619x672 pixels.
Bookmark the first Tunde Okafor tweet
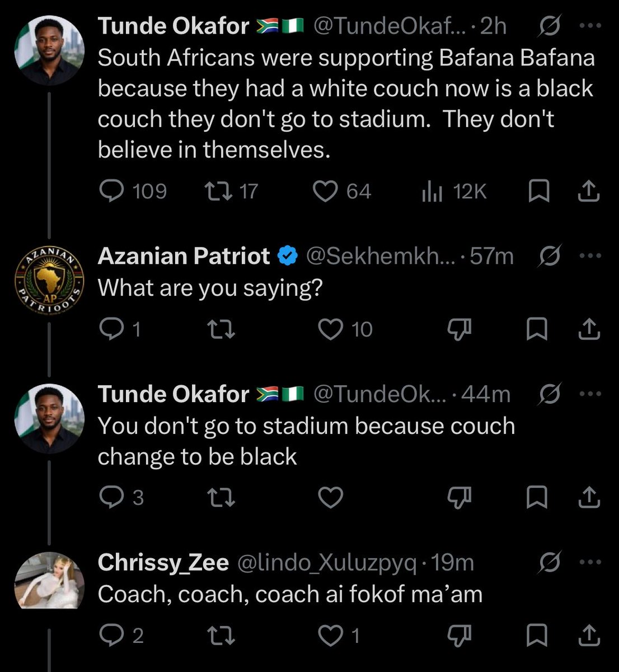[x=538, y=192]
